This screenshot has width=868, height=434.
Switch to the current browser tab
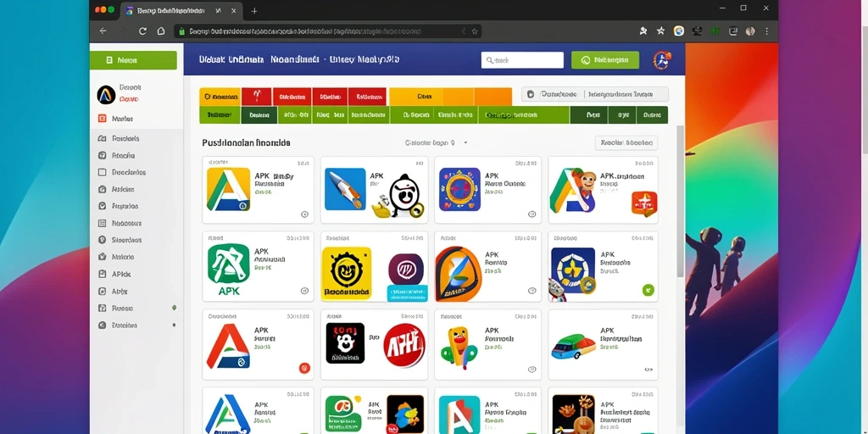[180, 10]
